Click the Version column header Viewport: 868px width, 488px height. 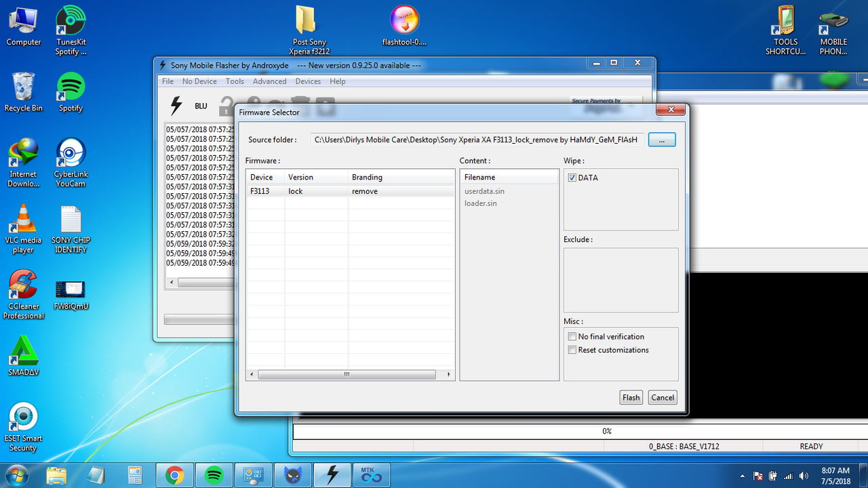pos(316,177)
